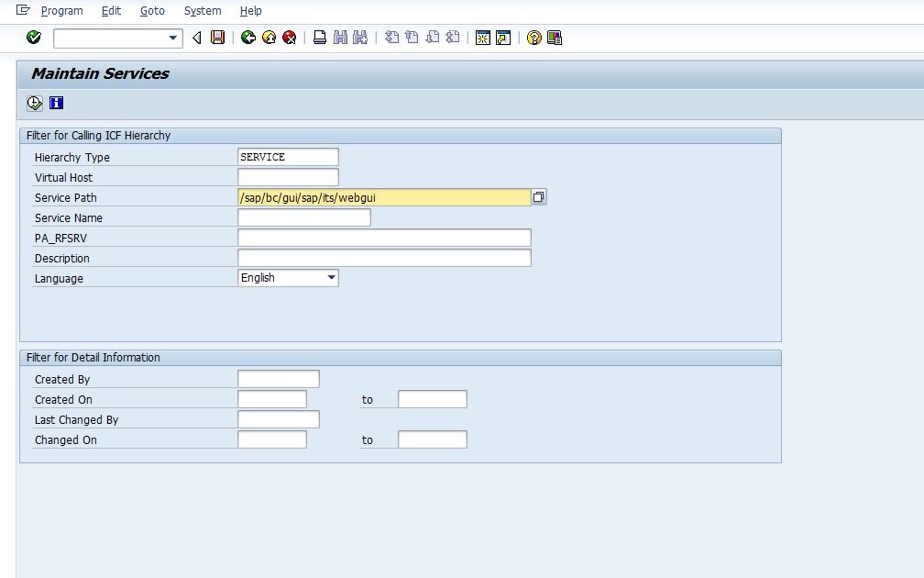924x578 pixels.
Task: Open the Program menu
Action: 61,11
